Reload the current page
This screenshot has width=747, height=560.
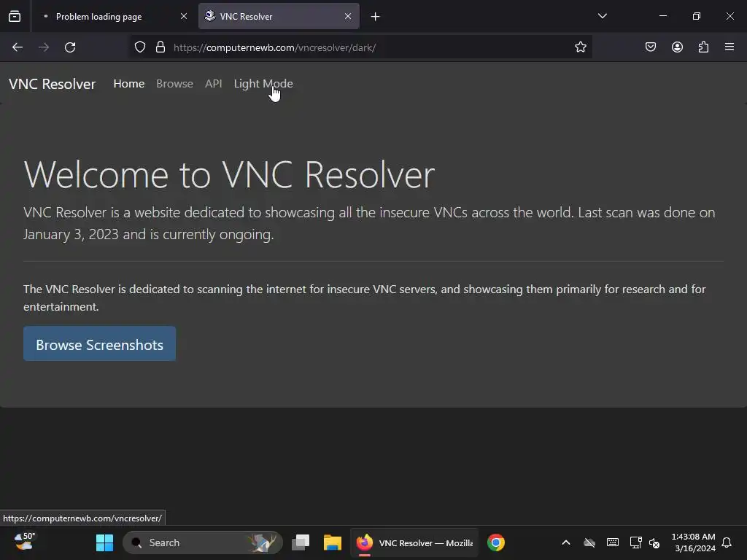coord(70,47)
